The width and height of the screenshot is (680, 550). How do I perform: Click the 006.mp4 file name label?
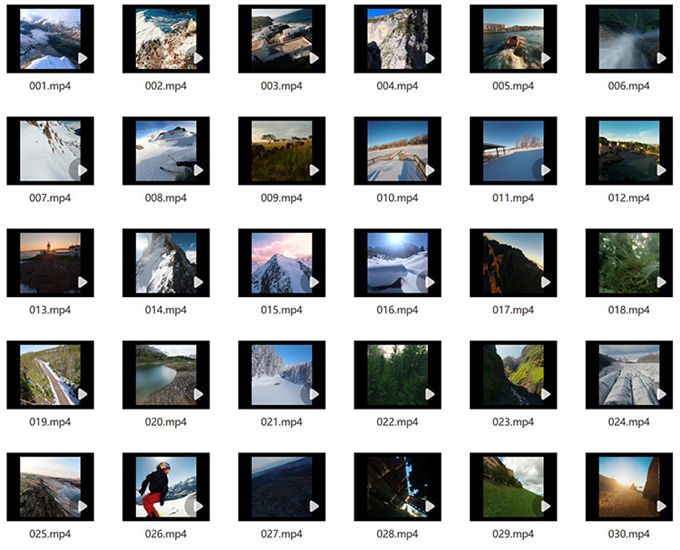click(629, 86)
